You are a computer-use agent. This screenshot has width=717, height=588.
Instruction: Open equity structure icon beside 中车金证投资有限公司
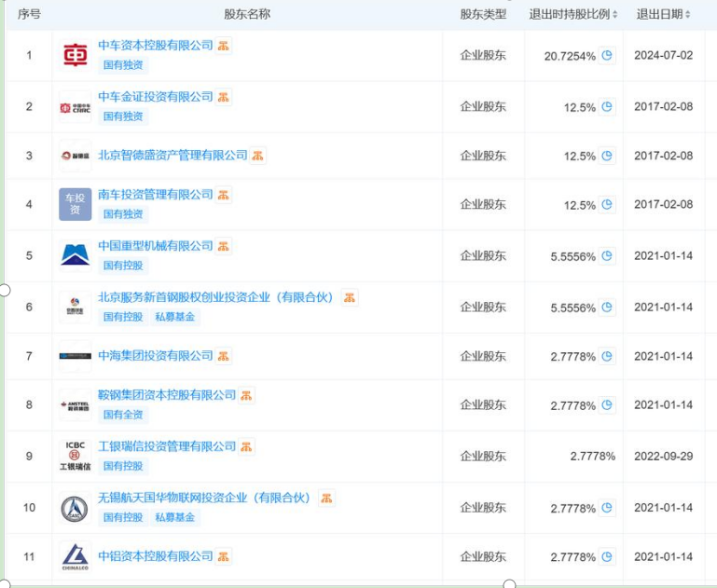tap(223, 97)
